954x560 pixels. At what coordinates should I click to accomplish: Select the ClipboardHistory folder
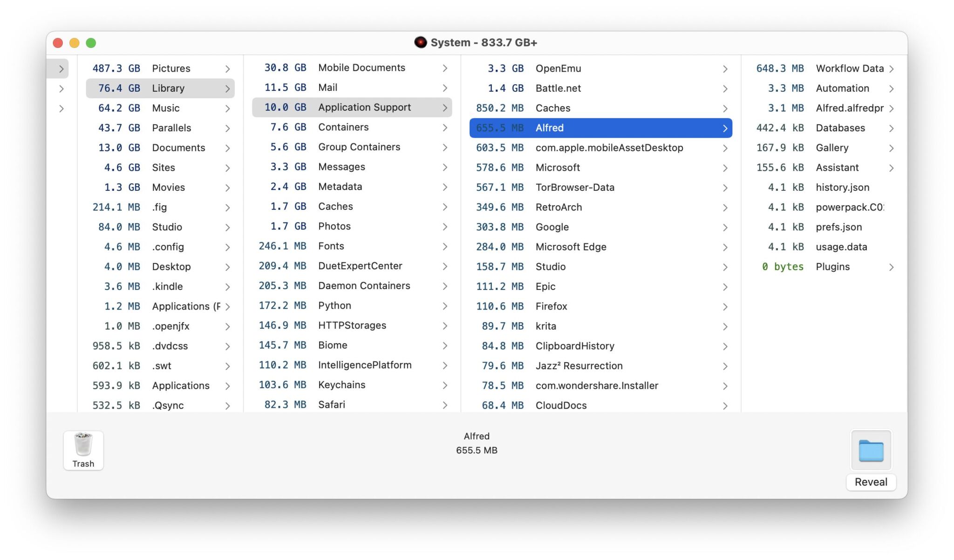point(600,346)
